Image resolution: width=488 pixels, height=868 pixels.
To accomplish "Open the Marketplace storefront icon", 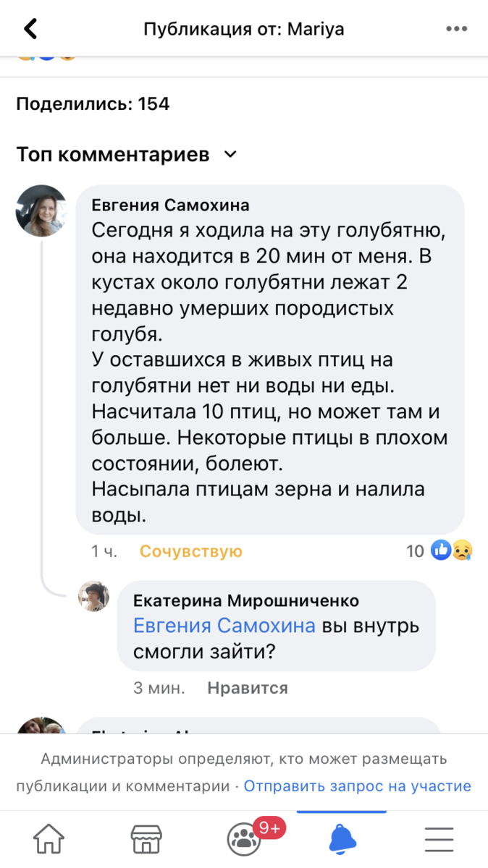I will pyautogui.click(x=146, y=839).
